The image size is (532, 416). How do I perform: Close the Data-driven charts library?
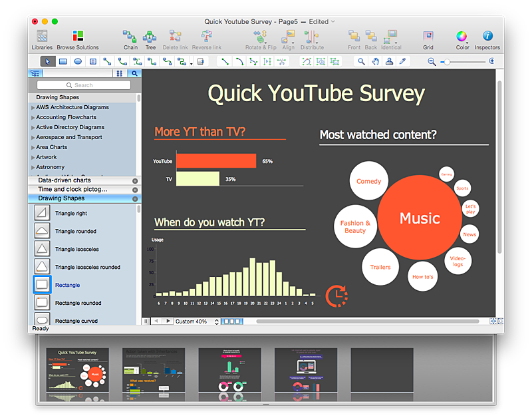tap(135, 181)
